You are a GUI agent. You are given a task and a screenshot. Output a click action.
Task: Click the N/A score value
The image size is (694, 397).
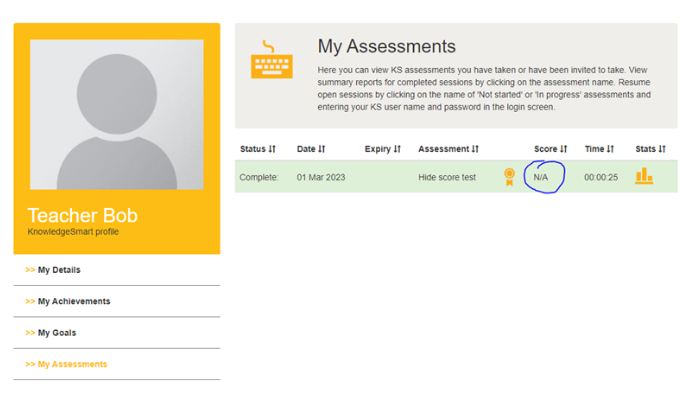(x=540, y=177)
